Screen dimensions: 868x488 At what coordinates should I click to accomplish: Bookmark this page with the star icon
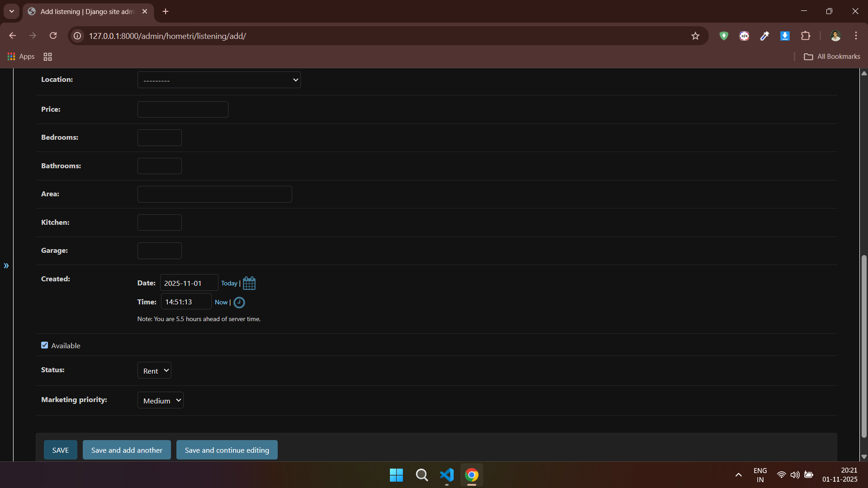tap(695, 36)
